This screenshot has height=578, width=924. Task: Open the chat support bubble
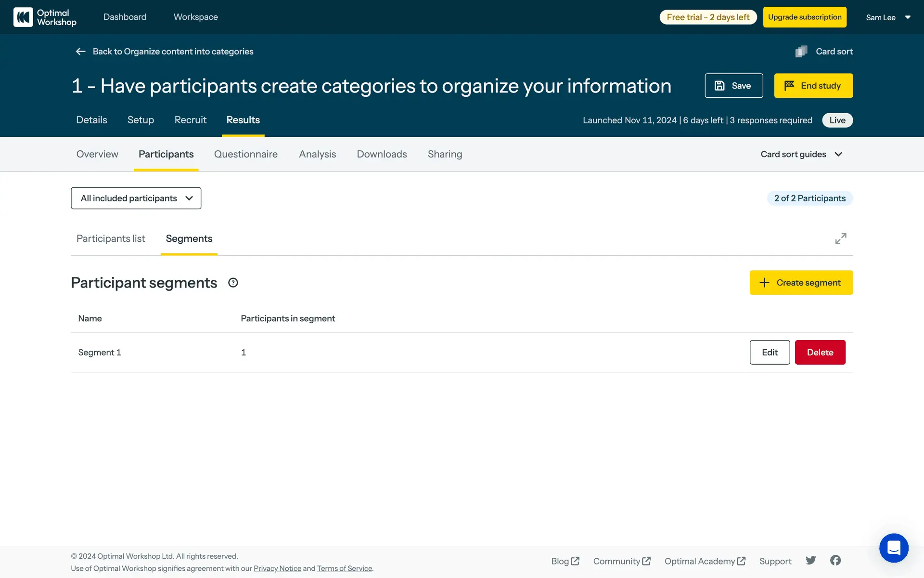click(893, 548)
